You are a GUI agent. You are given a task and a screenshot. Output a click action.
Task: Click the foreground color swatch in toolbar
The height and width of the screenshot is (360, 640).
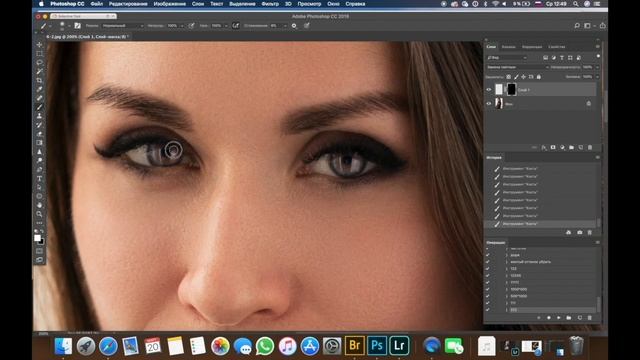[x=38, y=238]
